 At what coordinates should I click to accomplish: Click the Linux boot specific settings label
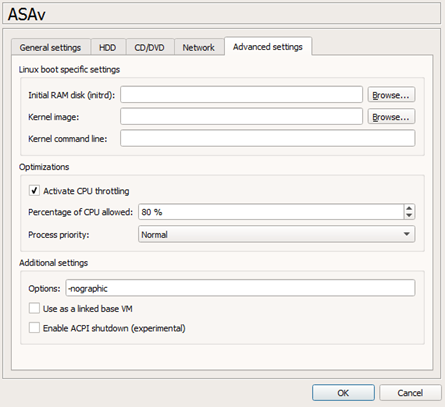(69, 69)
